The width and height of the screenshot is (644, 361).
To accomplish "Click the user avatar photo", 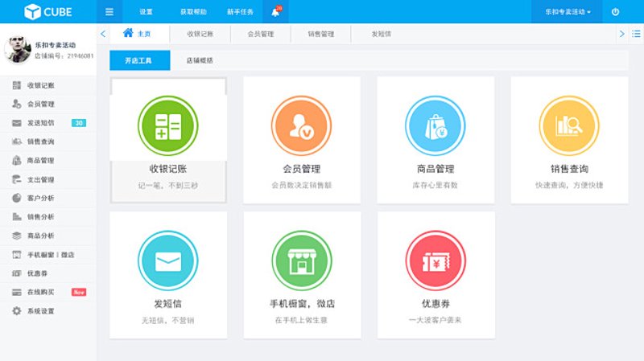I will [18, 50].
